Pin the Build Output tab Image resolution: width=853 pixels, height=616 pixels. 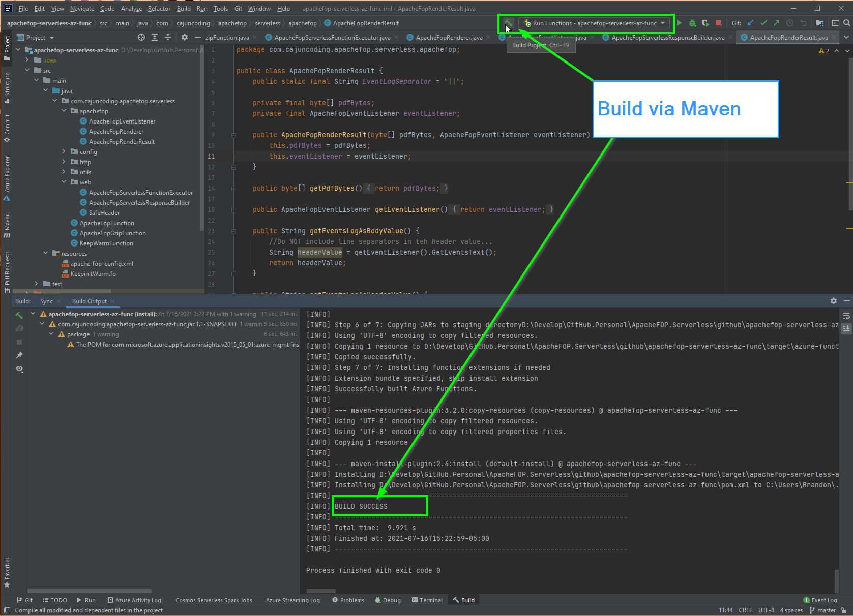click(19, 355)
